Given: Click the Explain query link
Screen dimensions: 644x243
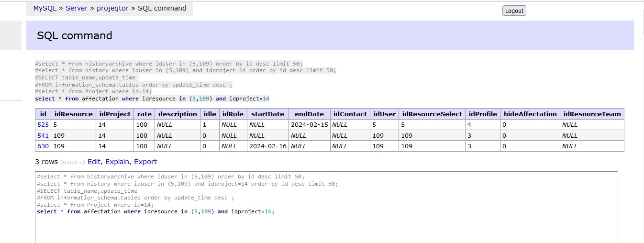Looking at the screenshot, I should [117, 162].
